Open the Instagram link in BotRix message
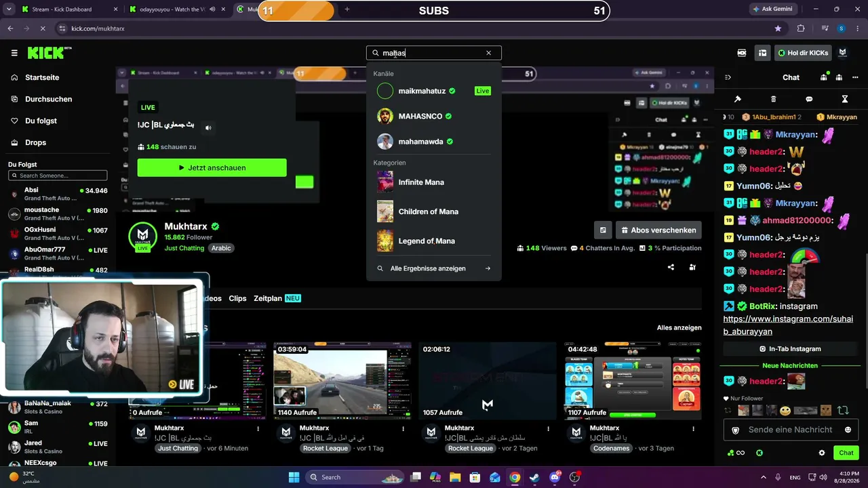The height and width of the screenshot is (488, 868). tap(788, 325)
